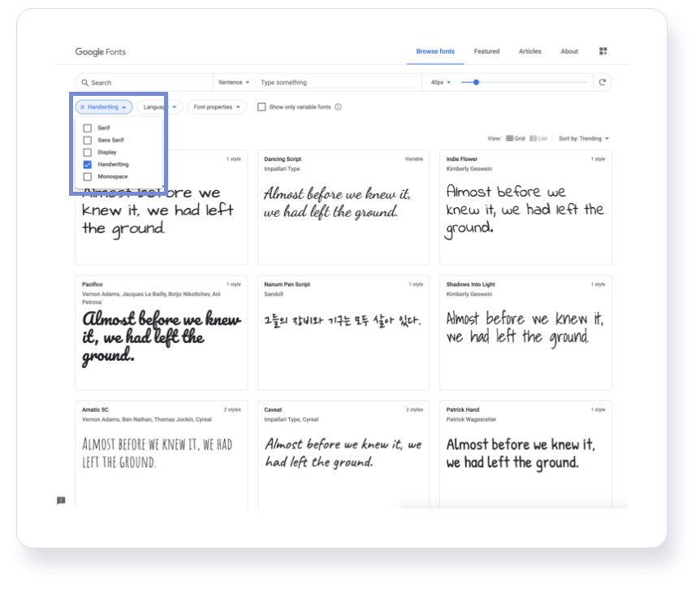Adjust the font size slider handle
Viewport: 700px width, 589px height.
click(x=476, y=82)
